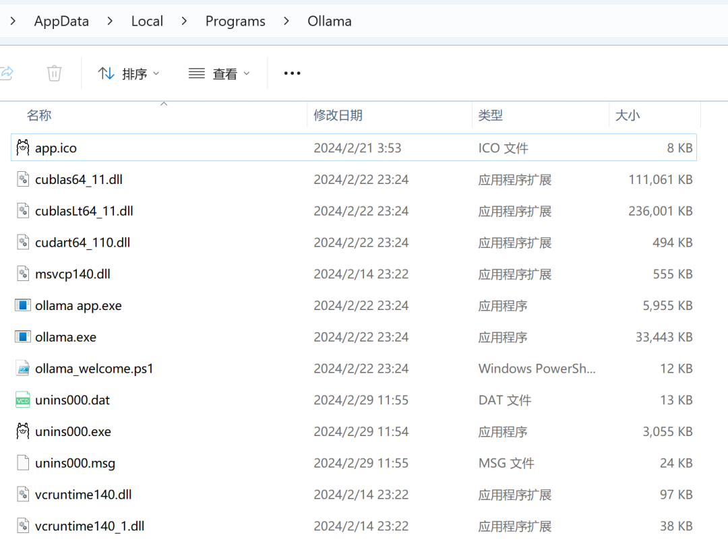Click the type DAT 文件

click(x=505, y=400)
